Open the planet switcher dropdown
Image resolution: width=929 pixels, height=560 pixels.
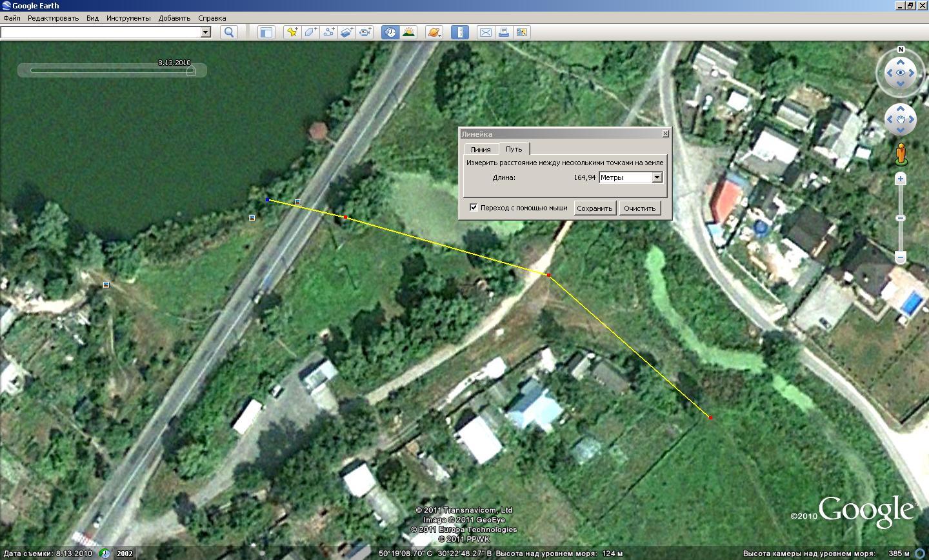434,32
